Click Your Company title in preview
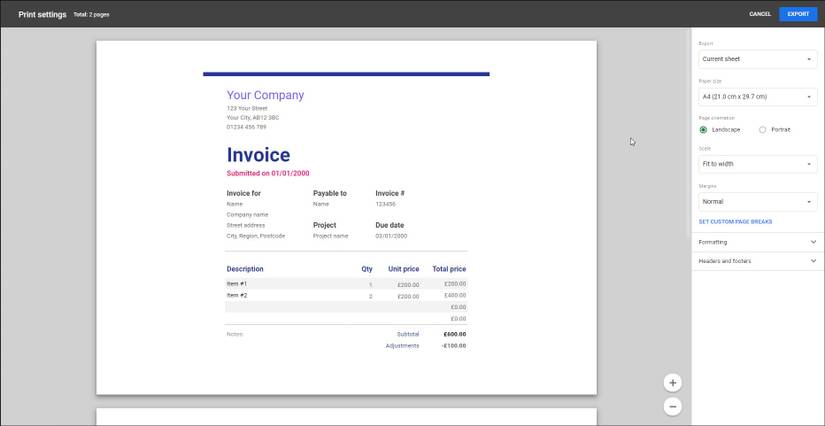This screenshot has width=825, height=426. tap(265, 95)
